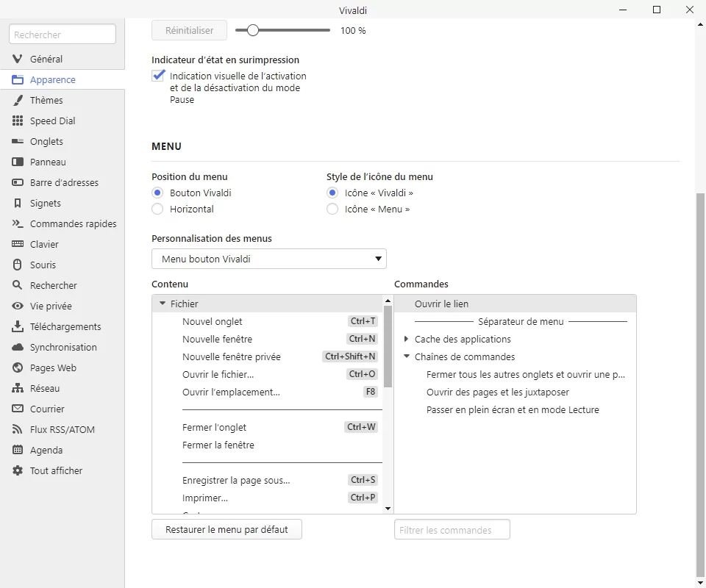
Task: Expand the Cache des applications node
Action: (406, 339)
